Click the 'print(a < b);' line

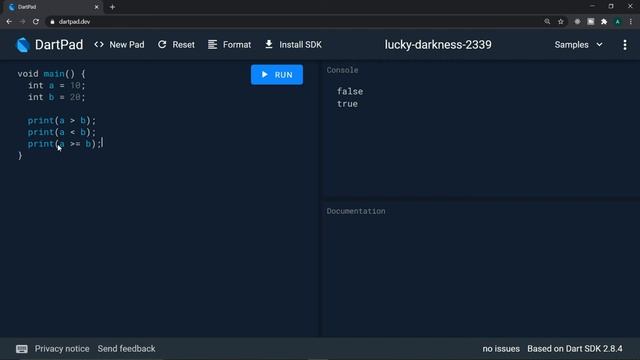[62, 132]
